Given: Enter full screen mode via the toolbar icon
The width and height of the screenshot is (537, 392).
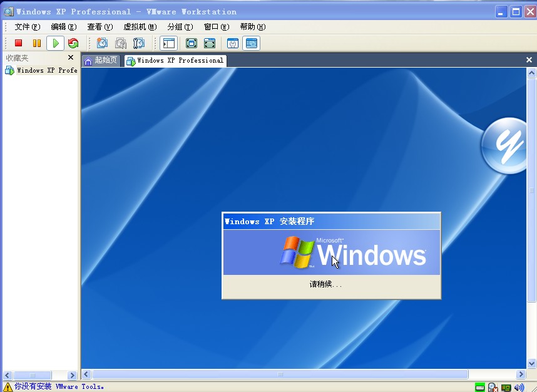Looking at the screenshot, I should click(x=192, y=43).
